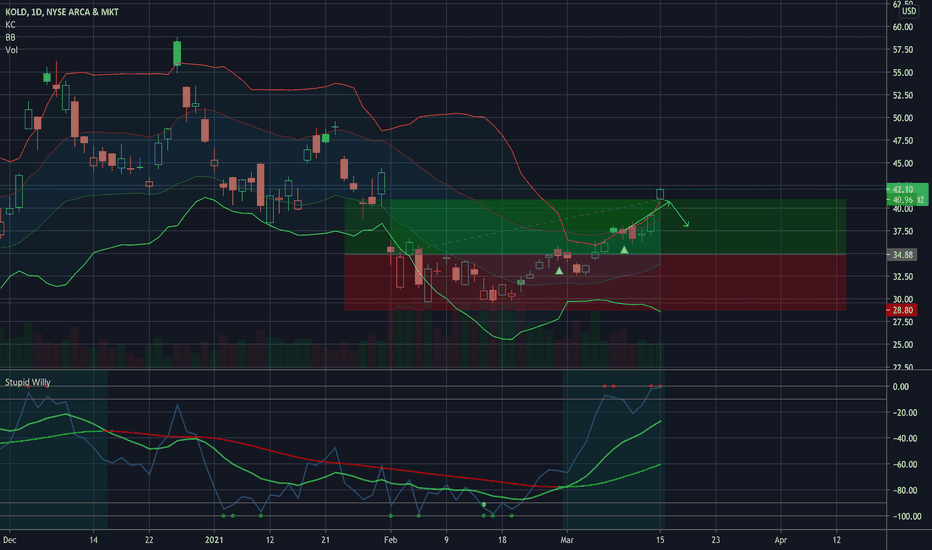Select the Vol indicator label

coord(11,50)
